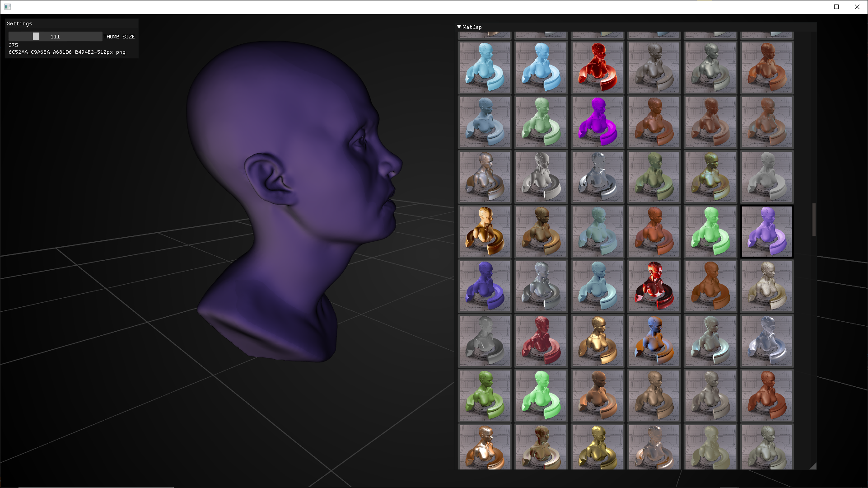Select the blue and orange rim matcap

654,341
